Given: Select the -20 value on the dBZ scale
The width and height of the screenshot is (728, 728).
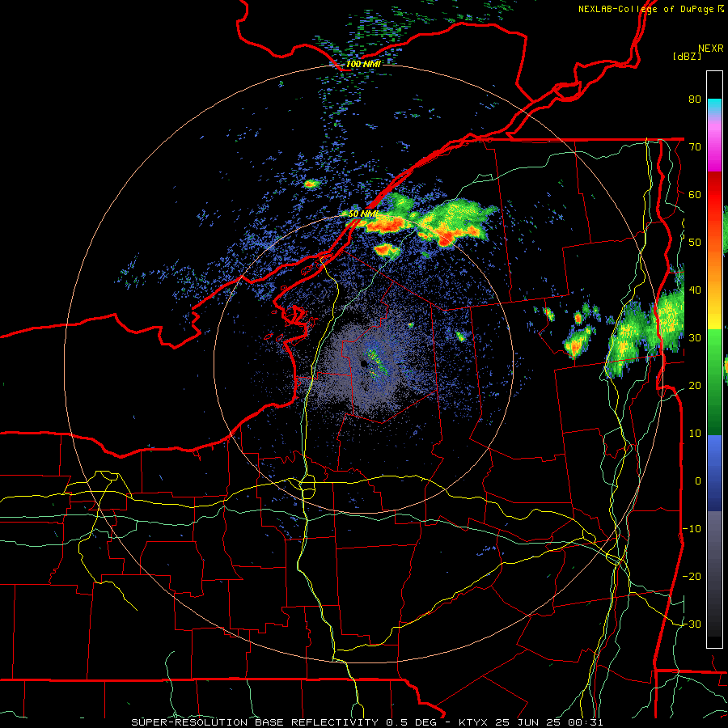Looking at the screenshot, I should [x=692, y=576].
